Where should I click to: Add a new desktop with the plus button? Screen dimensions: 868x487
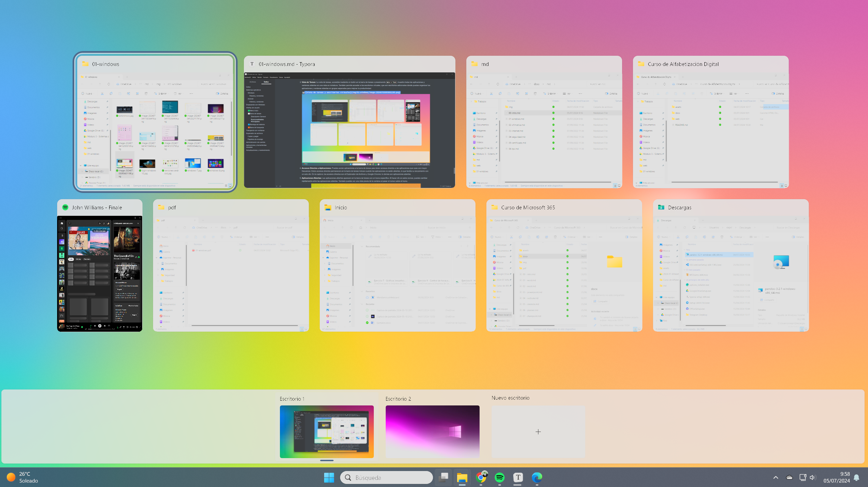point(538,432)
